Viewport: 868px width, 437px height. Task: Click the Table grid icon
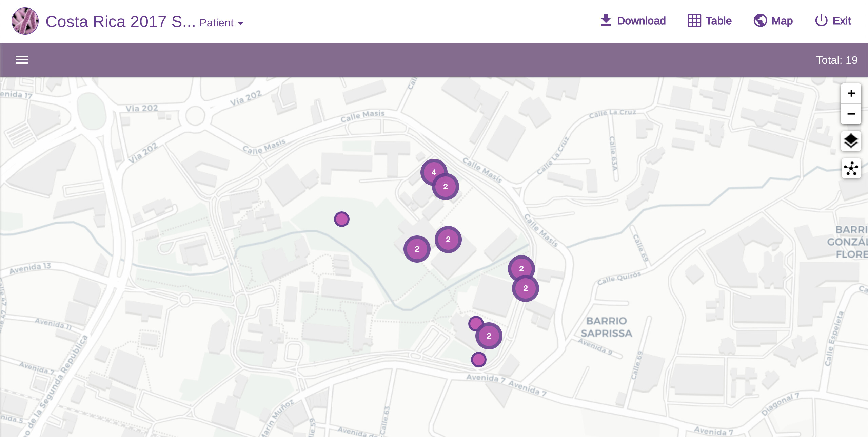pos(694,20)
